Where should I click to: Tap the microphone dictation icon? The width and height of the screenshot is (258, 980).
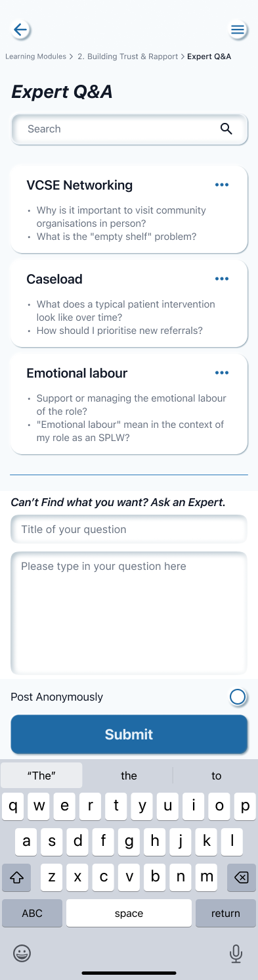(x=236, y=954)
